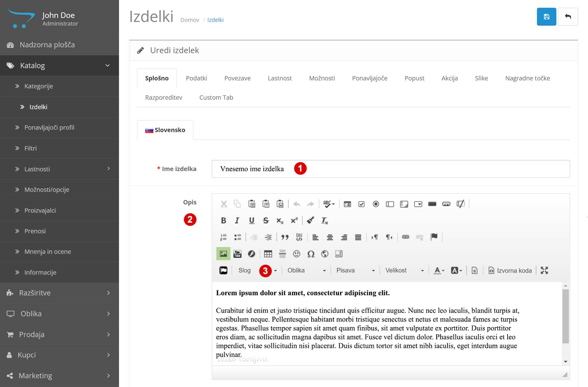Insert a special character (Omega)
588x387 pixels.
[x=311, y=254]
